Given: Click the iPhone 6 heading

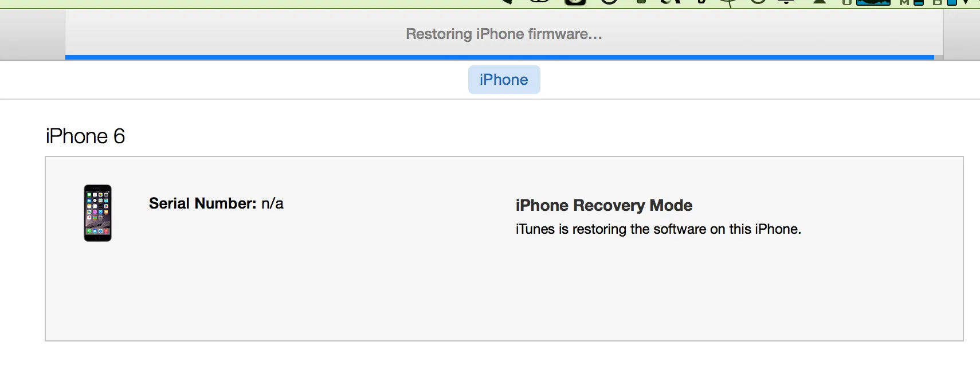Looking at the screenshot, I should [85, 136].
